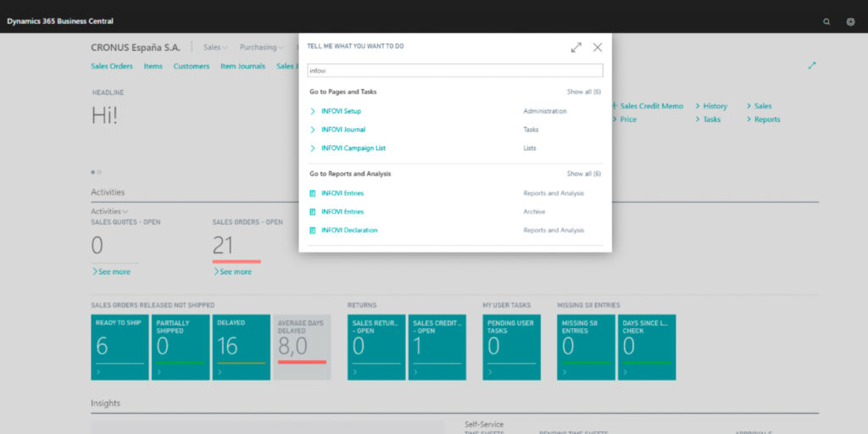Open Items navigation link
This screenshot has width=868, height=434.
coord(153,66)
